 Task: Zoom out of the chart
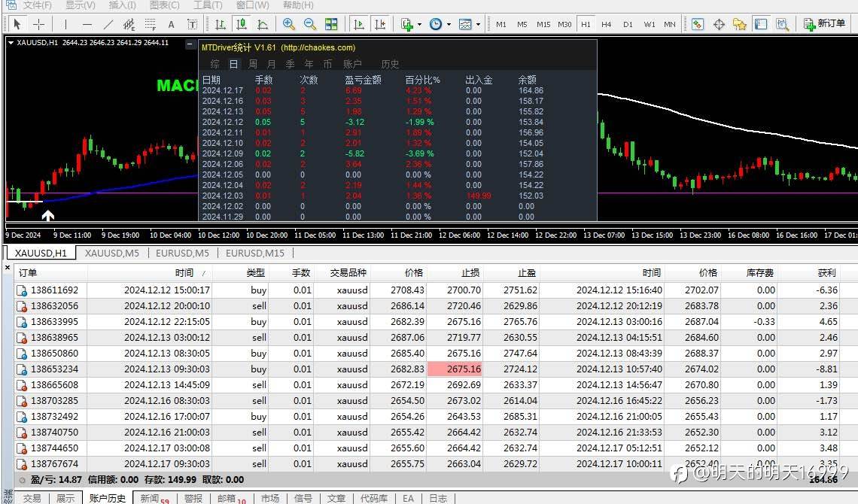tap(310, 24)
